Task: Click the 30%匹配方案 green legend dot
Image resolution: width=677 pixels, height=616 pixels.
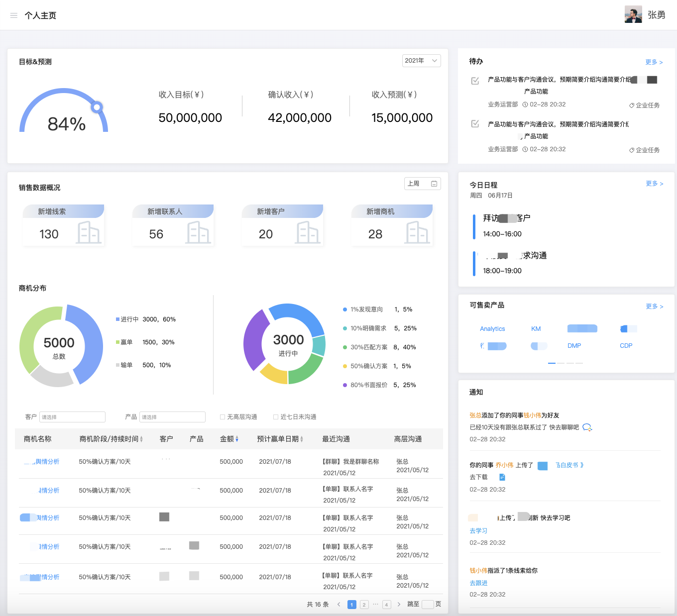Action: [x=345, y=347]
